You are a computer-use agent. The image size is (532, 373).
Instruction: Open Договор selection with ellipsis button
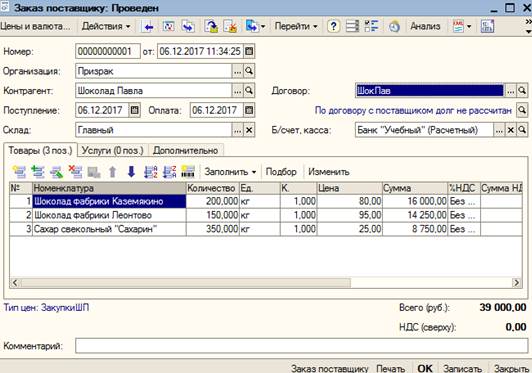point(511,91)
